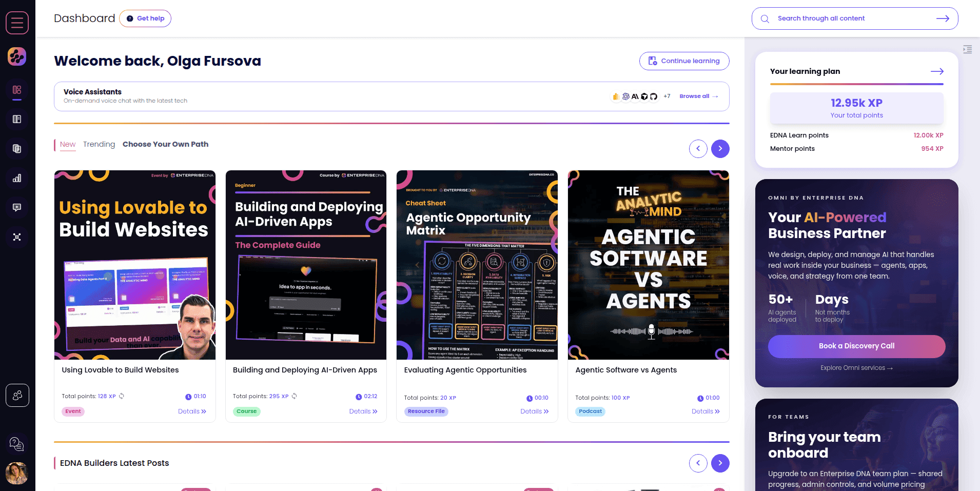Click the Evaluating Agentic Opportunities title
Image resolution: width=980 pixels, height=491 pixels.
tap(465, 370)
